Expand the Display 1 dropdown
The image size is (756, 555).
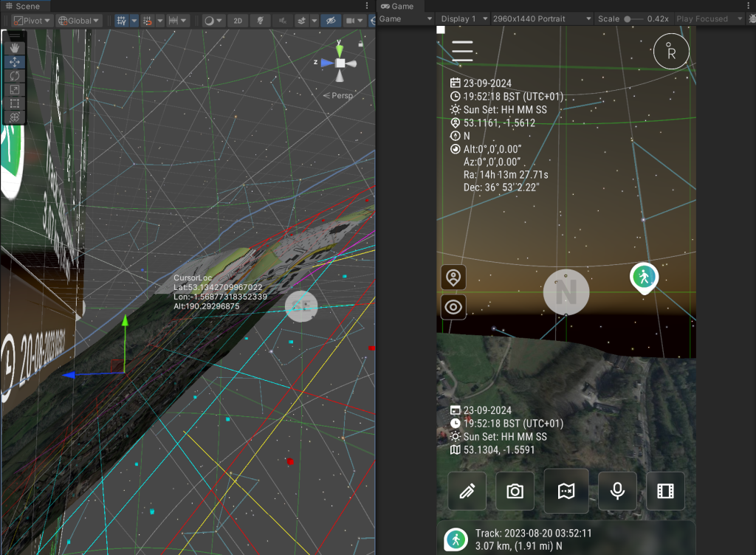coord(463,18)
